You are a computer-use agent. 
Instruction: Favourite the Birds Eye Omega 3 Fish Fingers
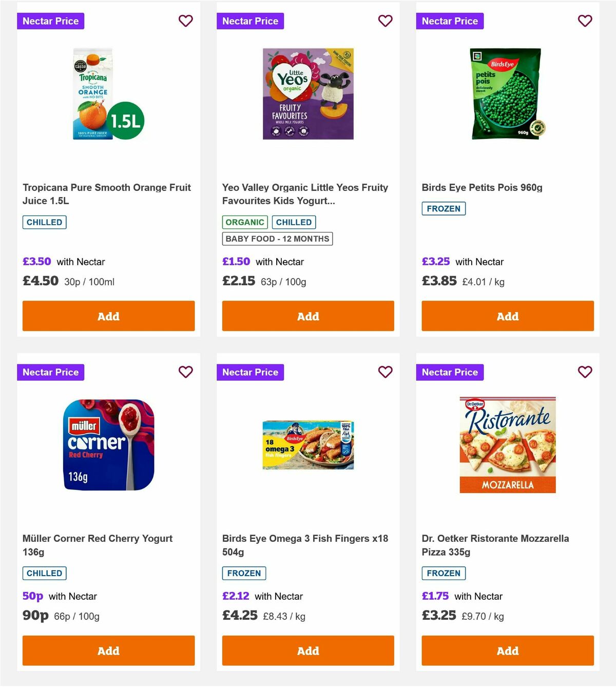click(385, 372)
